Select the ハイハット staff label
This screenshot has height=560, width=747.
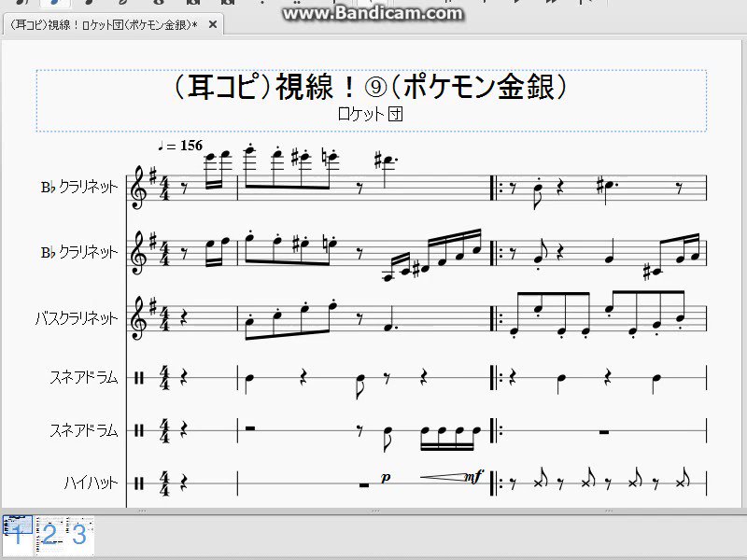(91, 483)
